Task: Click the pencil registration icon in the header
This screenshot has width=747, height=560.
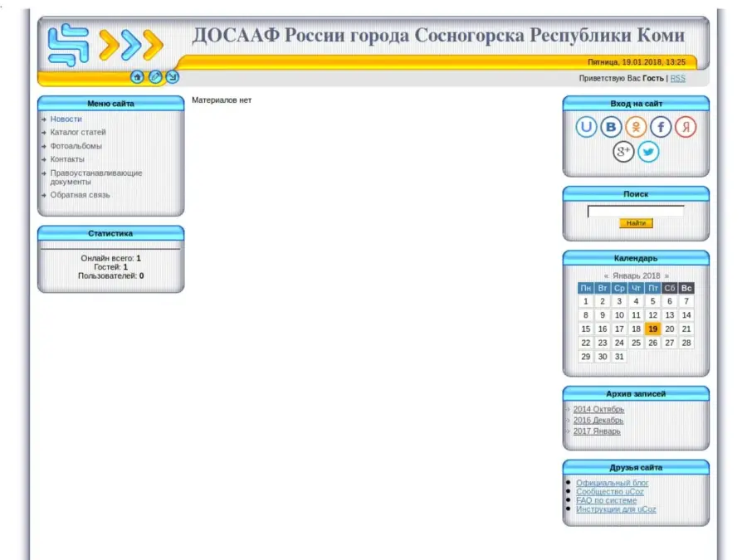Action: [155, 77]
